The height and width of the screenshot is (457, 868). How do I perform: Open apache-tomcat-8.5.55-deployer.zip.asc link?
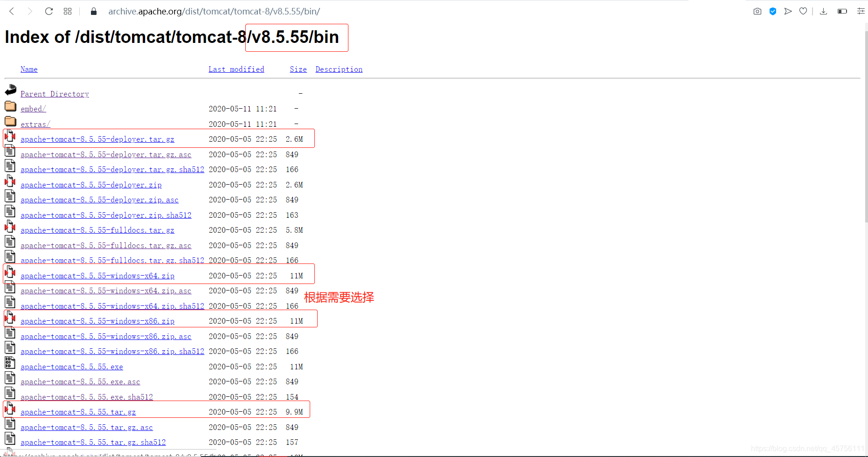100,200
